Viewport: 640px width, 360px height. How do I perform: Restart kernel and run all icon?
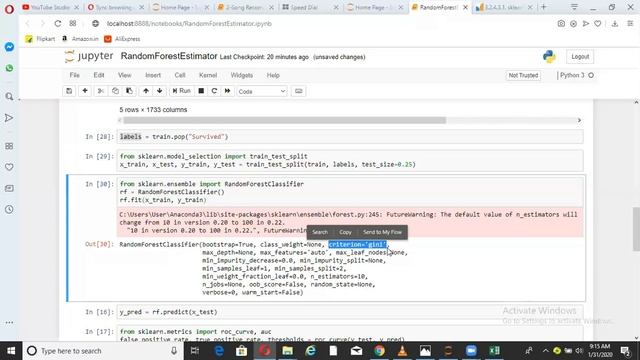point(227,91)
